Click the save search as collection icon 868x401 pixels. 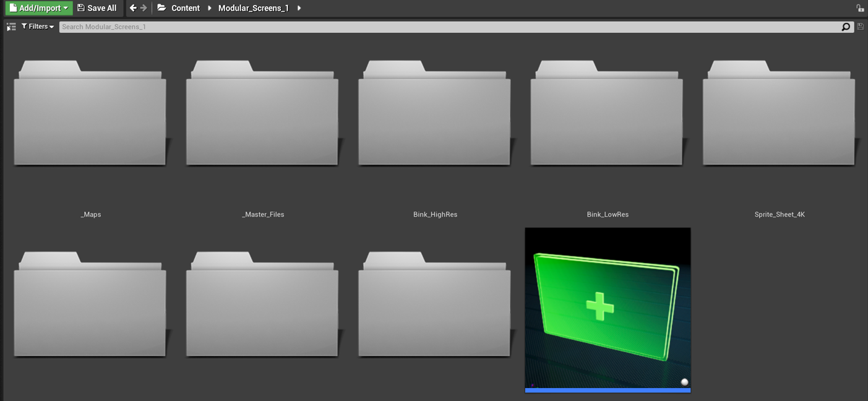coord(860,27)
